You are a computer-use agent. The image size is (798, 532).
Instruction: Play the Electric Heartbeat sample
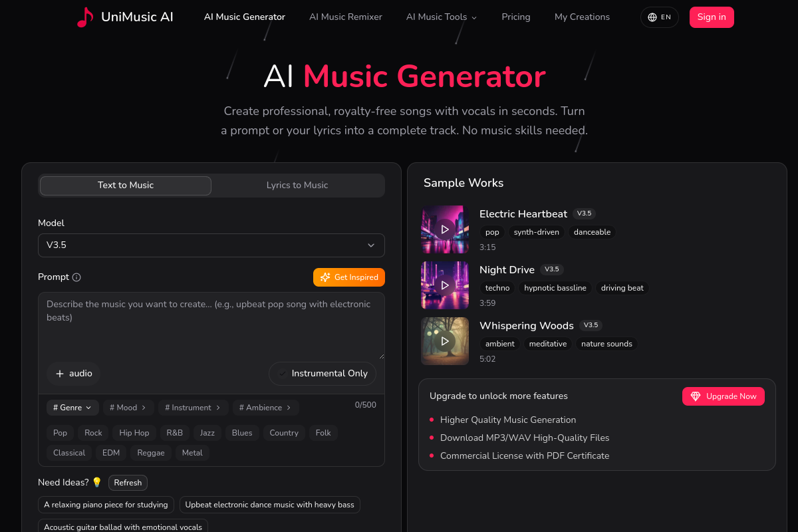[445, 229]
